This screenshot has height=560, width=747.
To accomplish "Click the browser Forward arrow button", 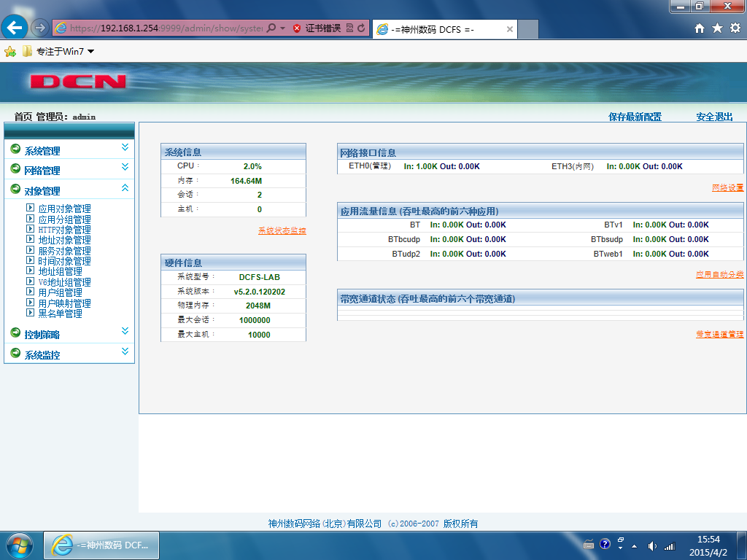I will 40,28.
